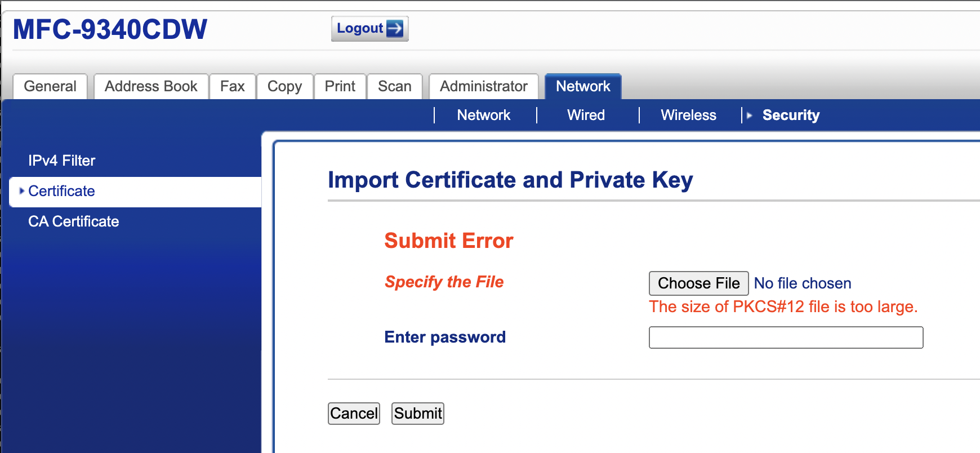Image resolution: width=980 pixels, height=453 pixels.
Task: Cancel the certificate import
Action: 354,414
